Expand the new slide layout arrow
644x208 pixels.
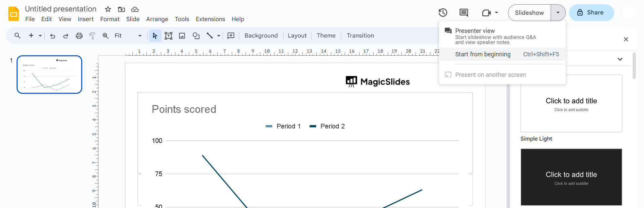tap(40, 36)
